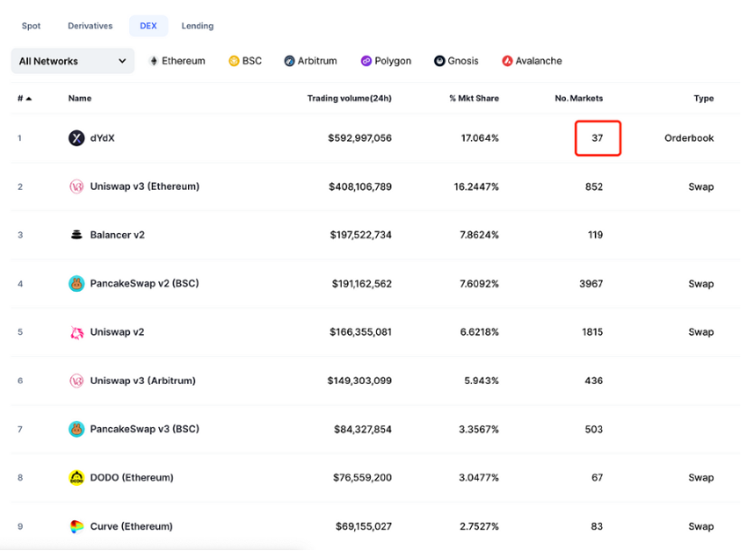
Task: Click the Avalanche network icon
Action: pos(507,61)
